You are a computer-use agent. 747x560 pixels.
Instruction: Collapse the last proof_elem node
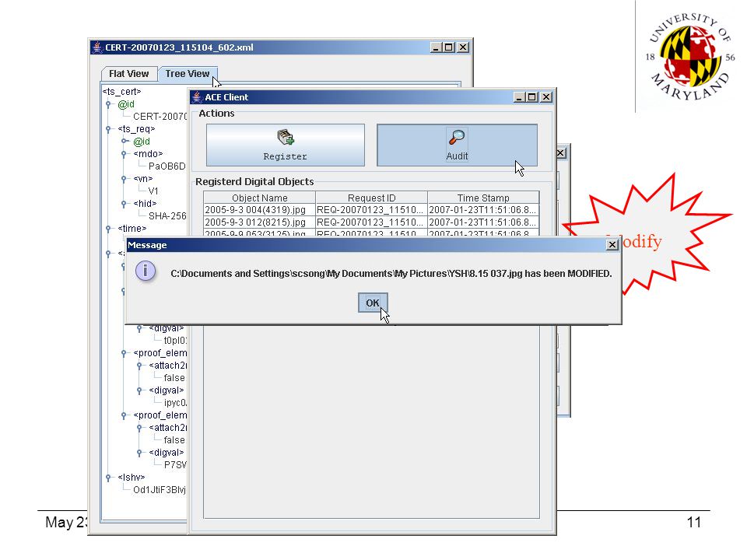click(124, 415)
